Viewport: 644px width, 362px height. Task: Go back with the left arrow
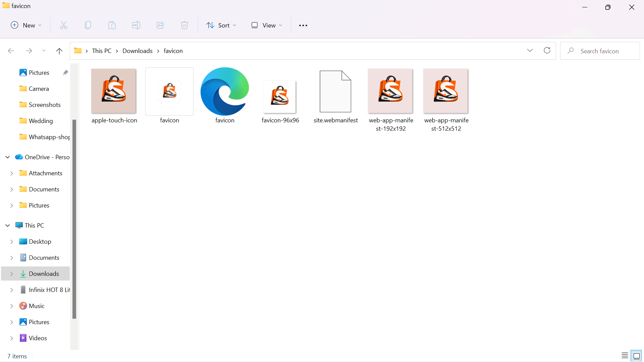coord(11,51)
